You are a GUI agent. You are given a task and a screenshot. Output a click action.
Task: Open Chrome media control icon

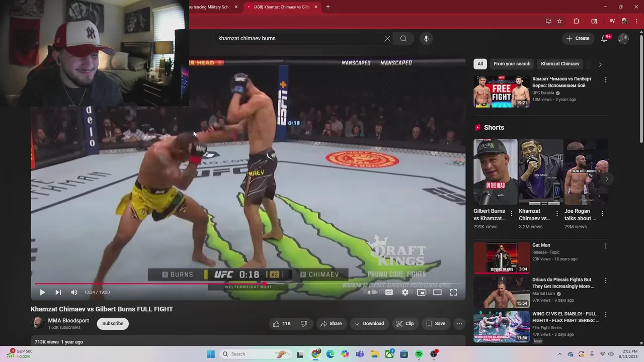[612, 21]
